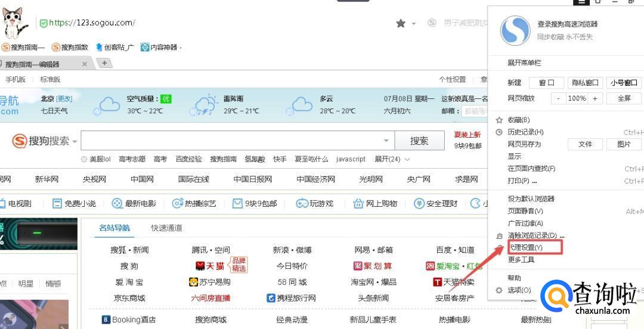644x329 pixels.
Task: Select the 名站导航 tab
Action: tap(114, 228)
